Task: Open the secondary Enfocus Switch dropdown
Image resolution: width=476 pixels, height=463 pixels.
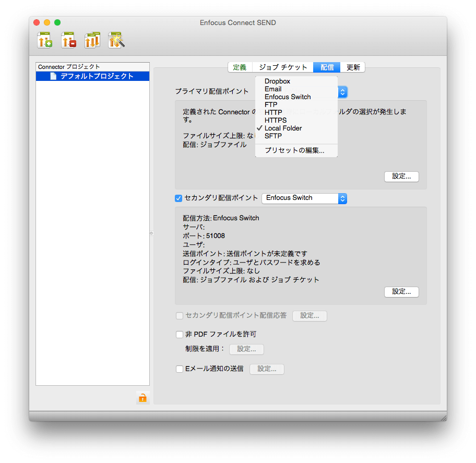Action: coord(304,198)
